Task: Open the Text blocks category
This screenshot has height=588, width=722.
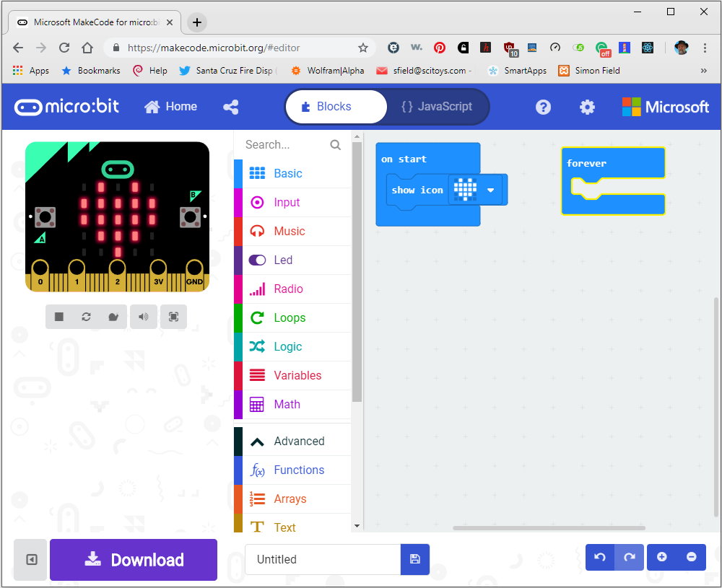Action: (292, 525)
